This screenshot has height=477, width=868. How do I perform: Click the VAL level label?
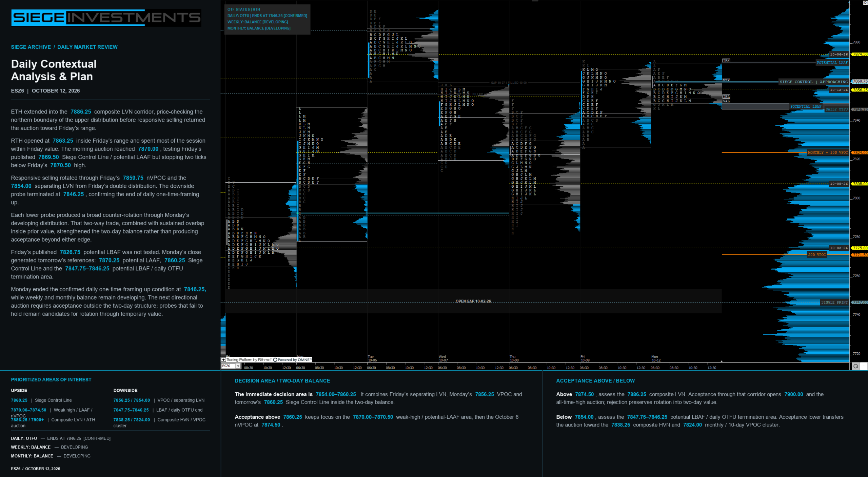point(726,101)
